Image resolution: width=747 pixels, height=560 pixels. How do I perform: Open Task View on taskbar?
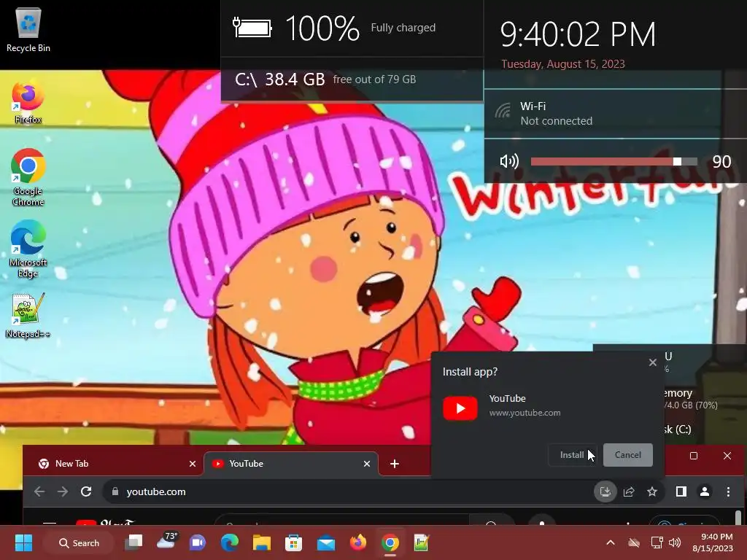point(134,542)
